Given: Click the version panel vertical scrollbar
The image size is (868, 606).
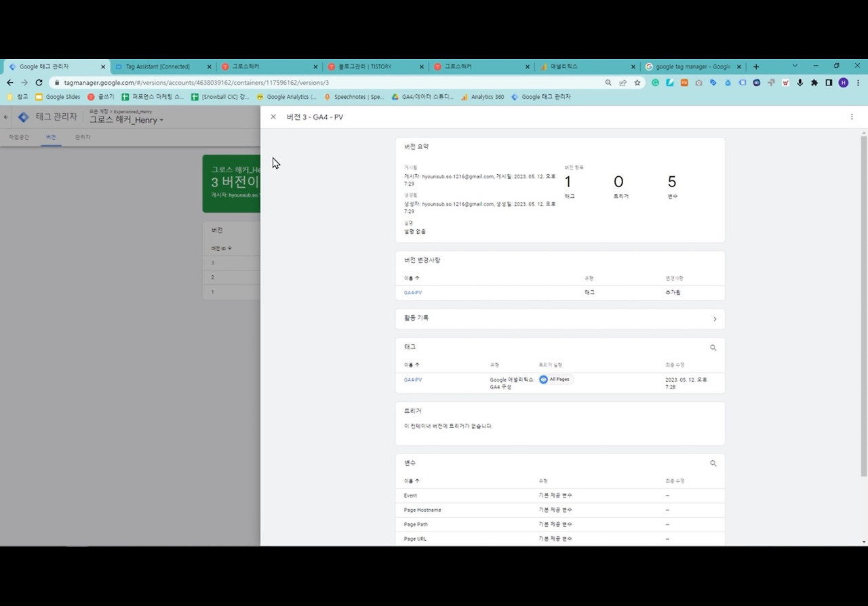Looking at the screenshot, I should click(x=863, y=305).
